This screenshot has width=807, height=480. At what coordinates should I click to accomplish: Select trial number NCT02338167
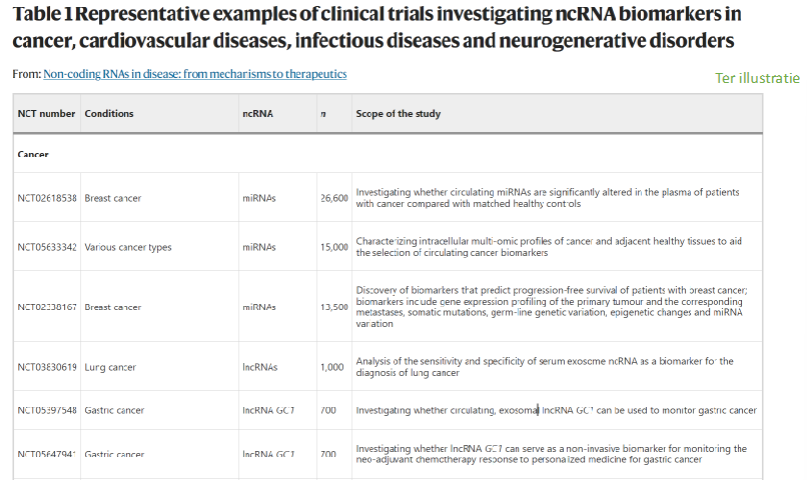47,307
